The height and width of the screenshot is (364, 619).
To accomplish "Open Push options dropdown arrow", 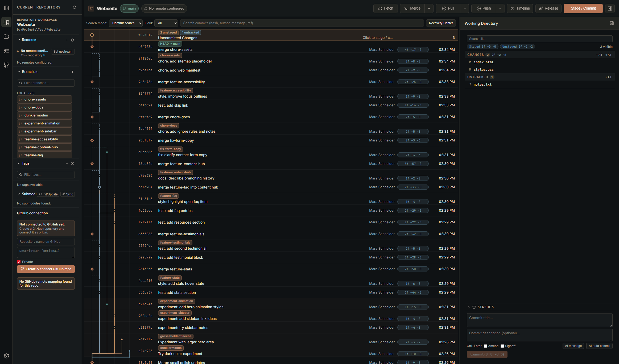I will coord(500,9).
